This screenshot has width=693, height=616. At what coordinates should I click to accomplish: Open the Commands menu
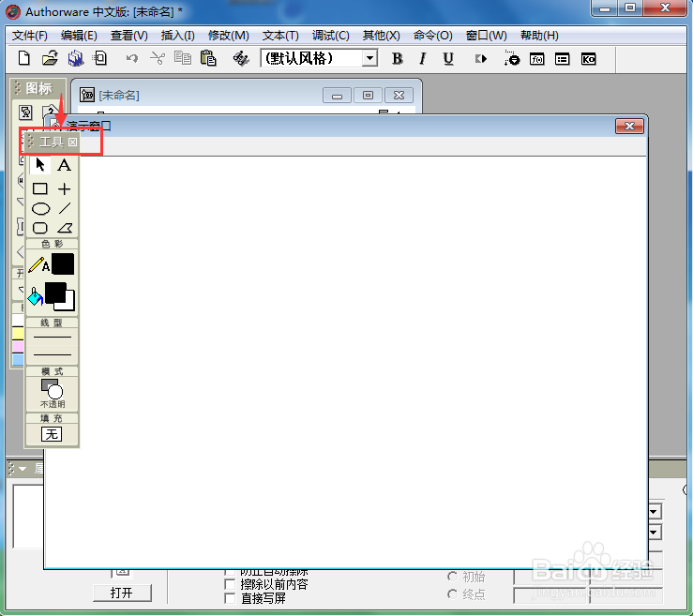[432, 36]
